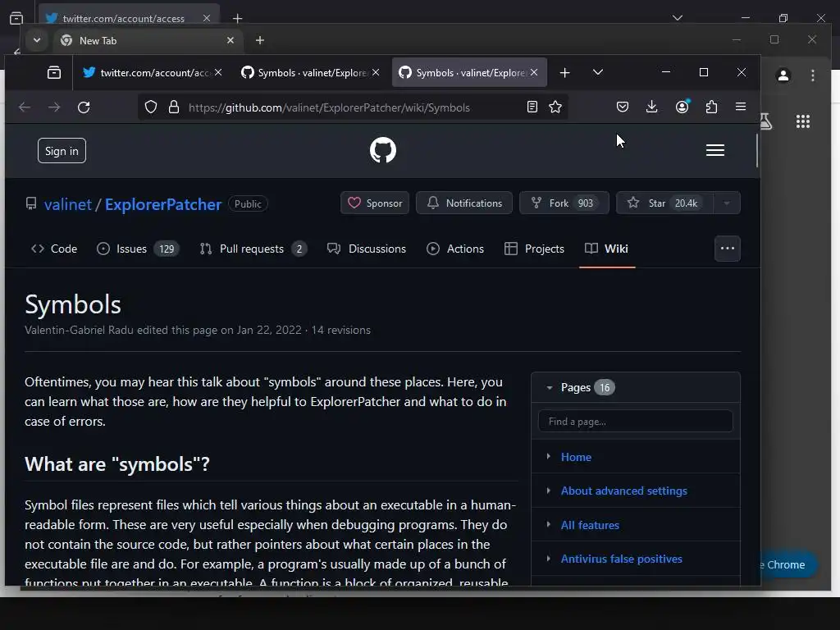Click the address bar URL
The image size is (840, 630).
click(x=329, y=107)
